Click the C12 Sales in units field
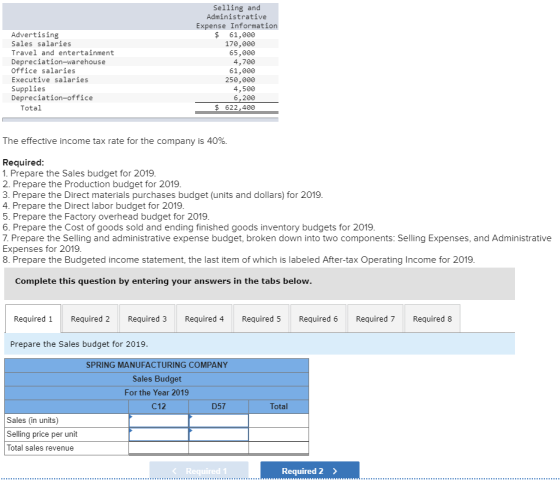Viewport: 560px width, 480px height. 159,420
